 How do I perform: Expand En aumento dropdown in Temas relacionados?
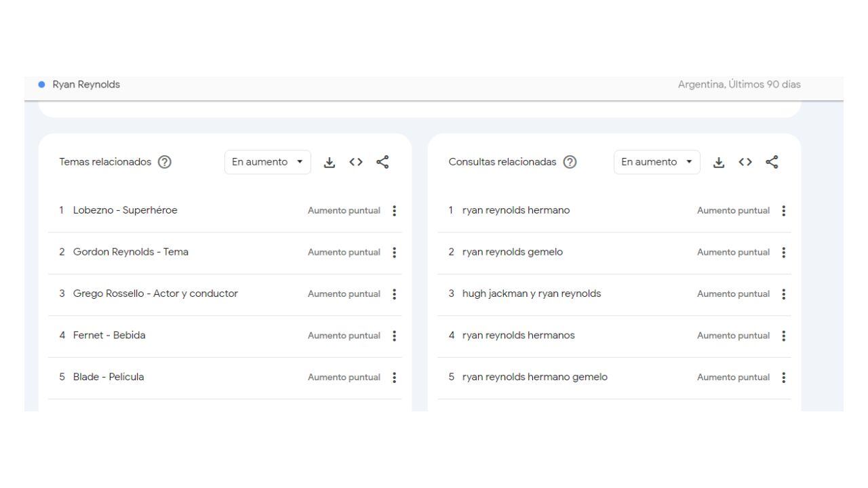pyautogui.click(x=267, y=162)
